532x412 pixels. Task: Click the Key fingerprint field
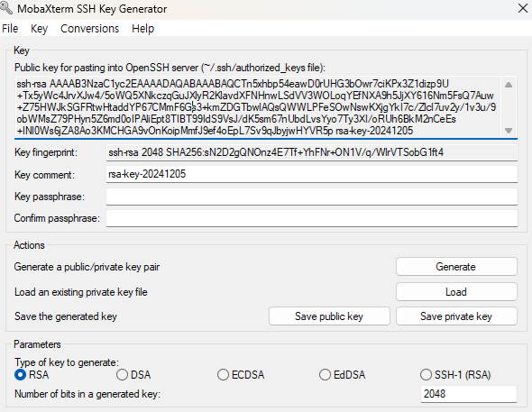tap(312, 152)
